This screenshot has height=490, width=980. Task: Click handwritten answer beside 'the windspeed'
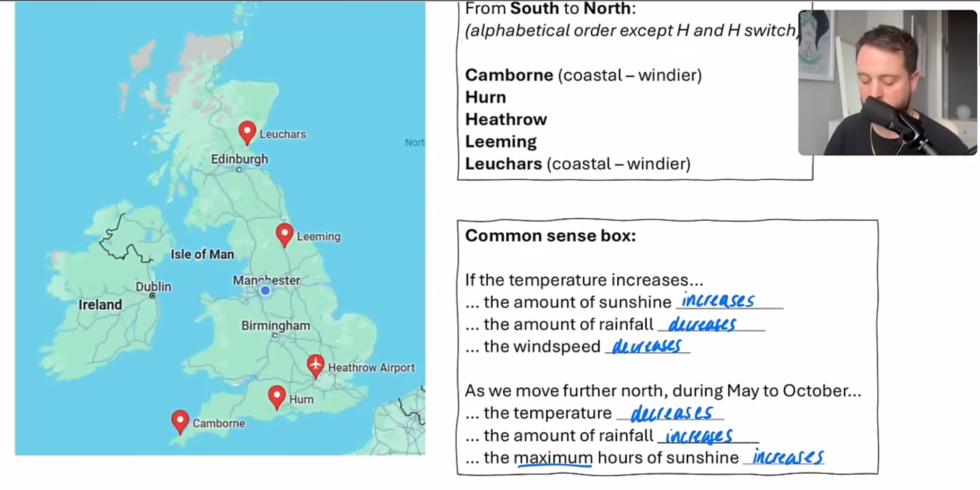coord(647,346)
